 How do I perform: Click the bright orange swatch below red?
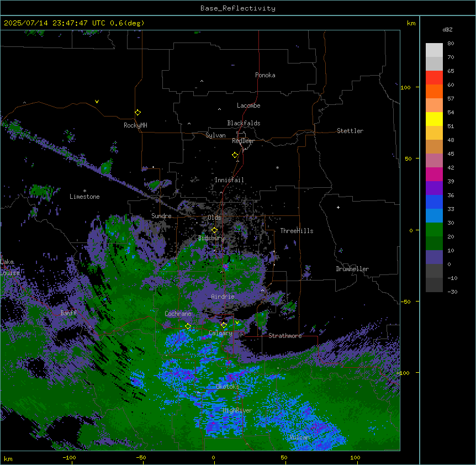434,91
